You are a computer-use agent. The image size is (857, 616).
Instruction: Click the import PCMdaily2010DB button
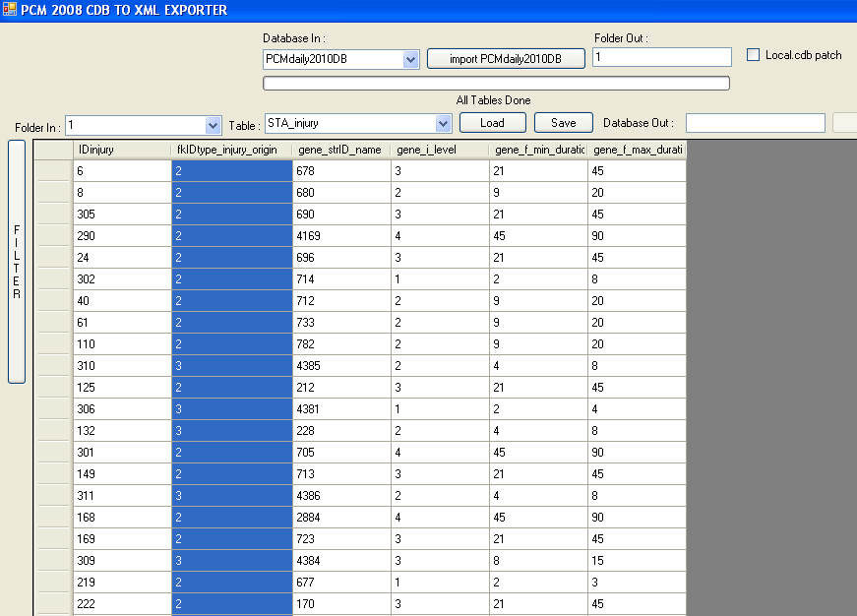(x=505, y=59)
